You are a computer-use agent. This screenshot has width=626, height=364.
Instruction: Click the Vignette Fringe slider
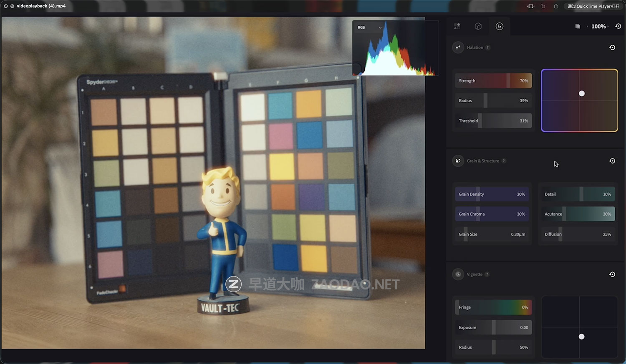493,307
